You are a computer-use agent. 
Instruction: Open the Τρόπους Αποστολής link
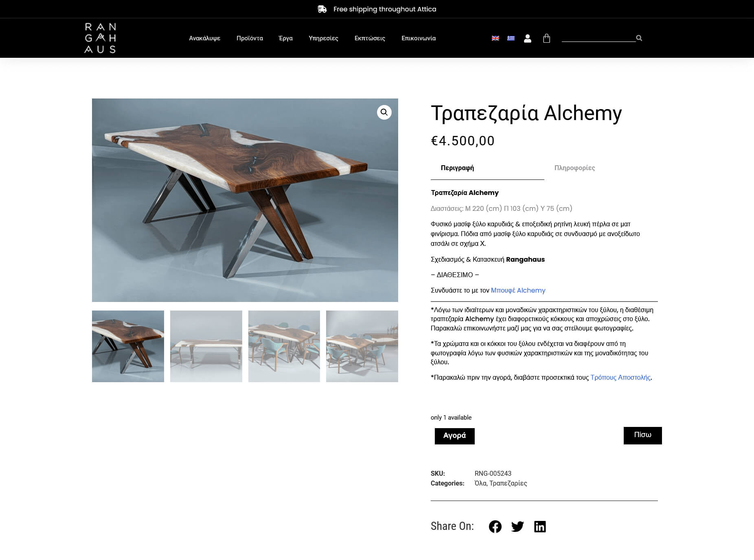coord(620,377)
